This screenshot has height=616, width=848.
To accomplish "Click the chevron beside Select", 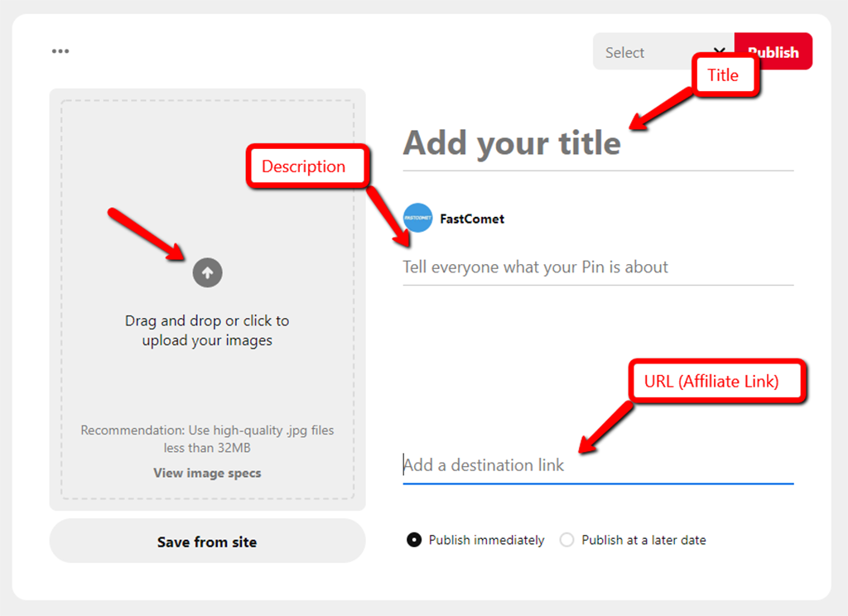I will click(x=719, y=52).
